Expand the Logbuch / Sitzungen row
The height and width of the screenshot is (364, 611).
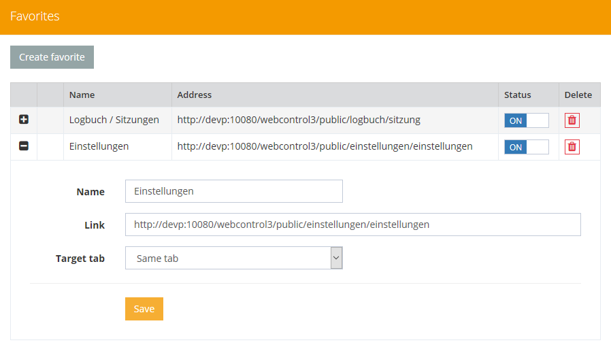(24, 120)
